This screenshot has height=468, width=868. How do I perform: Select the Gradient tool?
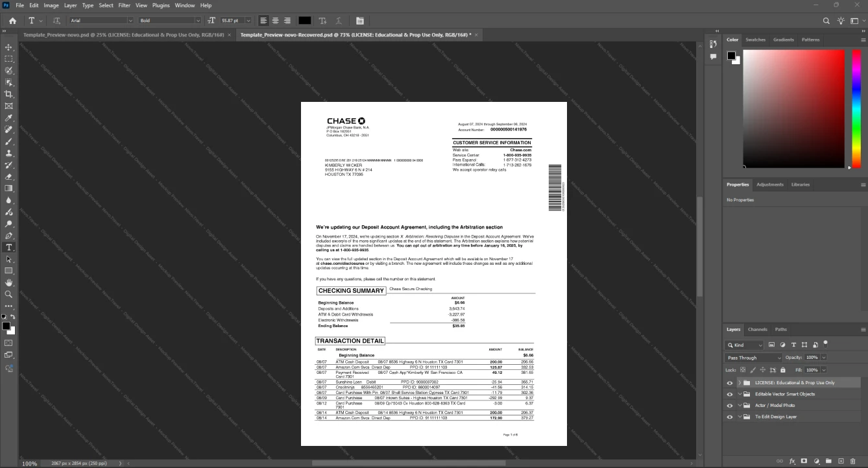[9, 188]
